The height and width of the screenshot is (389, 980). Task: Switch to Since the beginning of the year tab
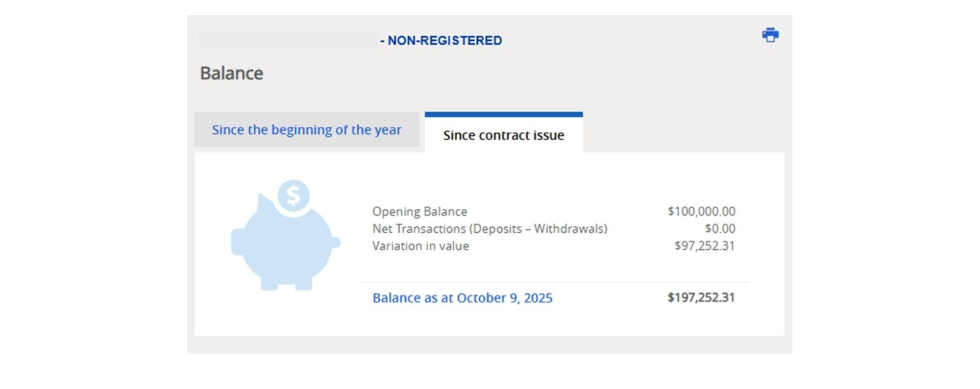(x=307, y=130)
